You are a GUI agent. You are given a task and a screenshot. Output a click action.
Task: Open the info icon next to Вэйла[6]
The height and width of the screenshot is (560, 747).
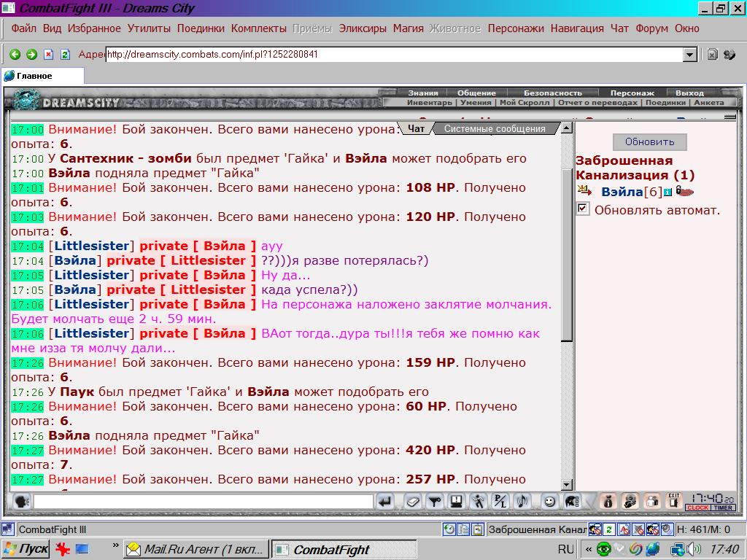pos(668,192)
